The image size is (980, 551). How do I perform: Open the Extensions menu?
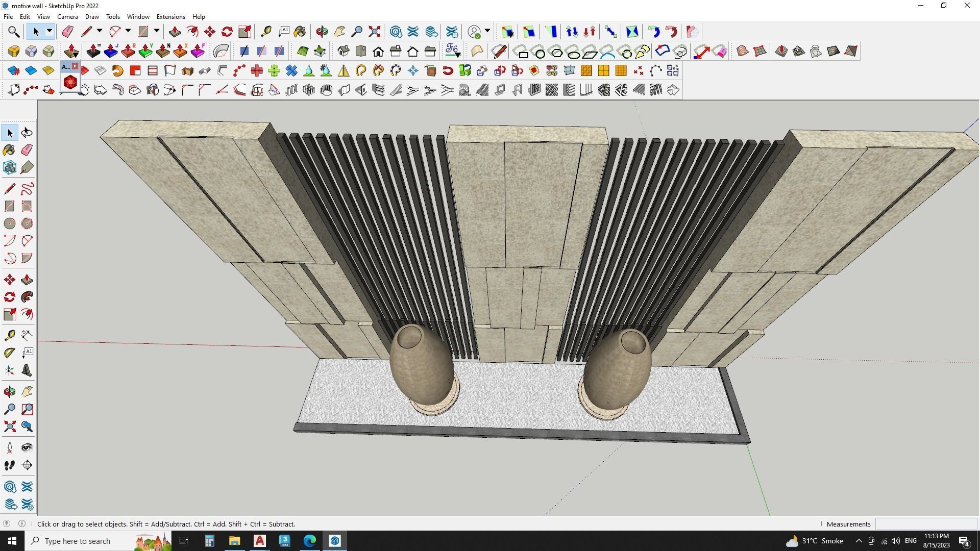point(170,16)
